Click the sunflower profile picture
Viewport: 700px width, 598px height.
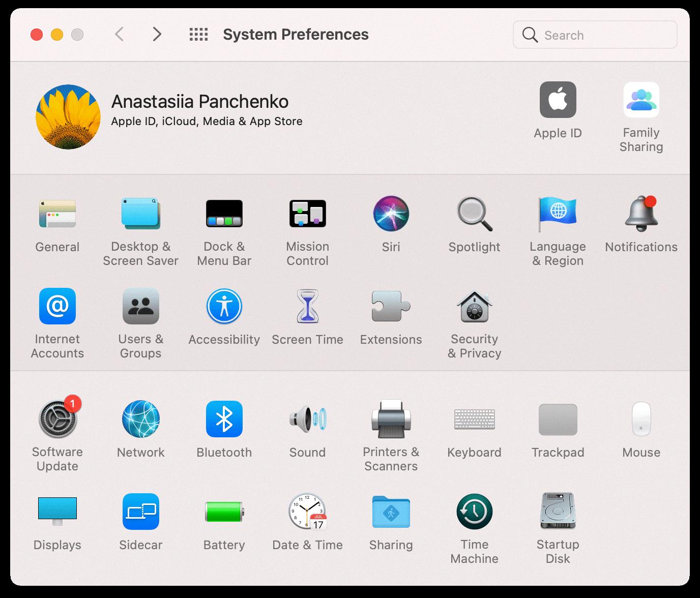pos(68,117)
